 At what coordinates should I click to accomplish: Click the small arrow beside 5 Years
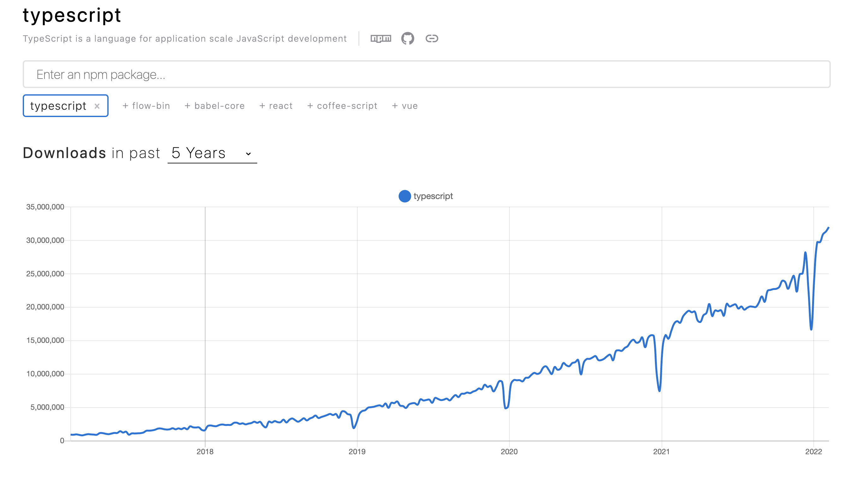pos(248,154)
